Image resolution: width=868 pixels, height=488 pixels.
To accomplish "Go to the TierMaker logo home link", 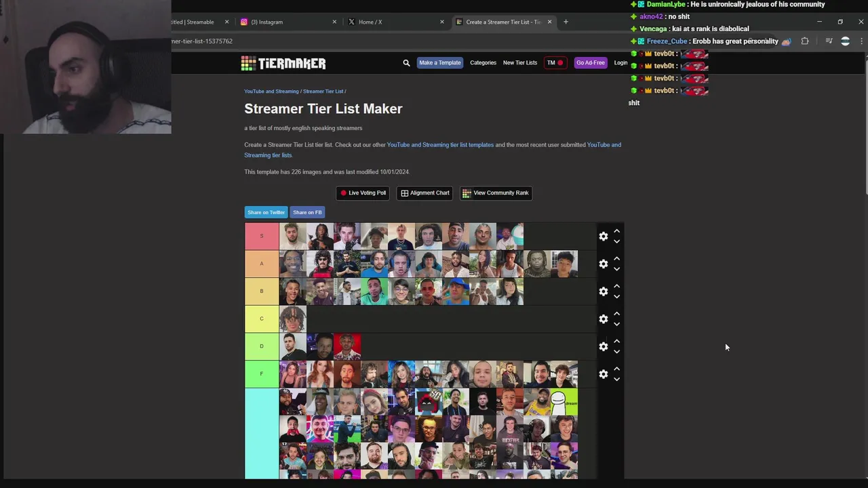I will point(283,63).
